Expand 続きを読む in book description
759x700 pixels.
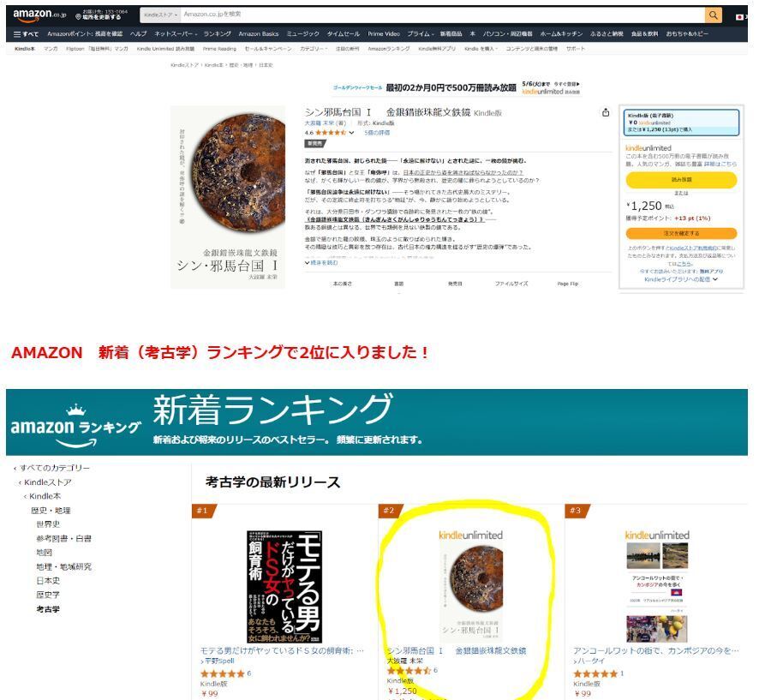321,262
